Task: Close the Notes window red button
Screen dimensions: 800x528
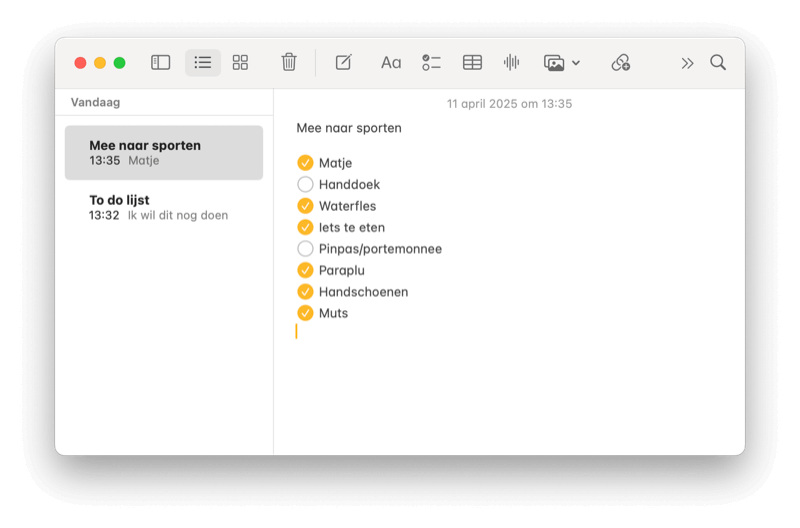Action: point(80,63)
